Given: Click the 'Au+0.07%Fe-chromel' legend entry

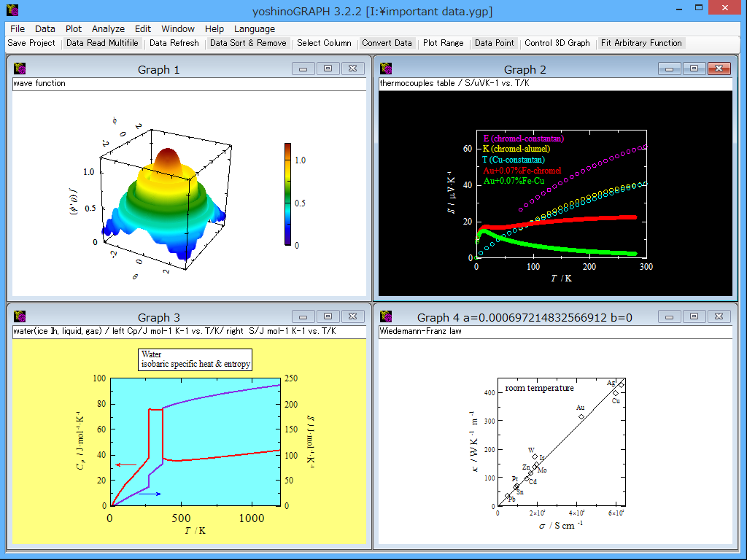Looking at the screenshot, I should click(522, 171).
